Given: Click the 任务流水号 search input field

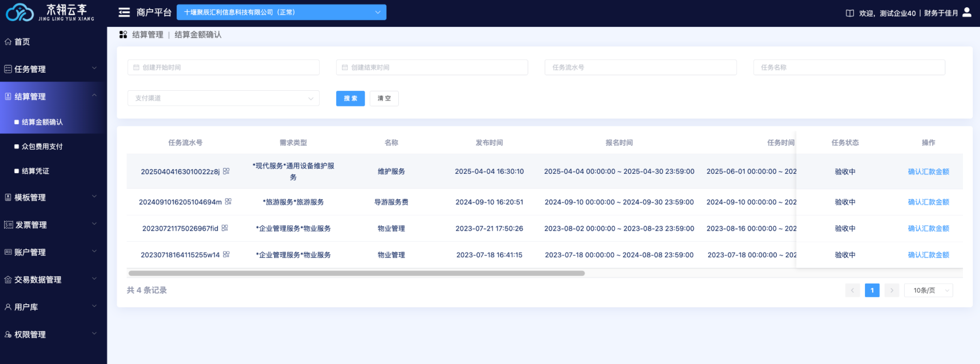Looking at the screenshot, I should click(x=640, y=68).
